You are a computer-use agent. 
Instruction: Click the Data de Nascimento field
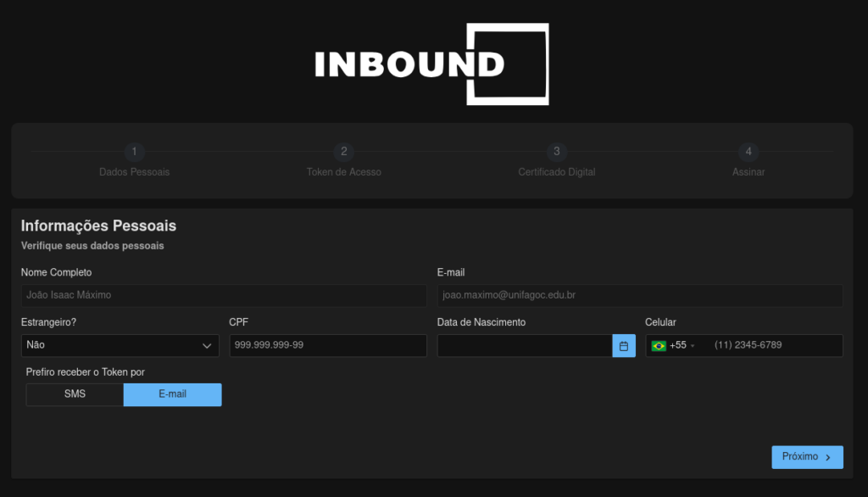point(524,346)
